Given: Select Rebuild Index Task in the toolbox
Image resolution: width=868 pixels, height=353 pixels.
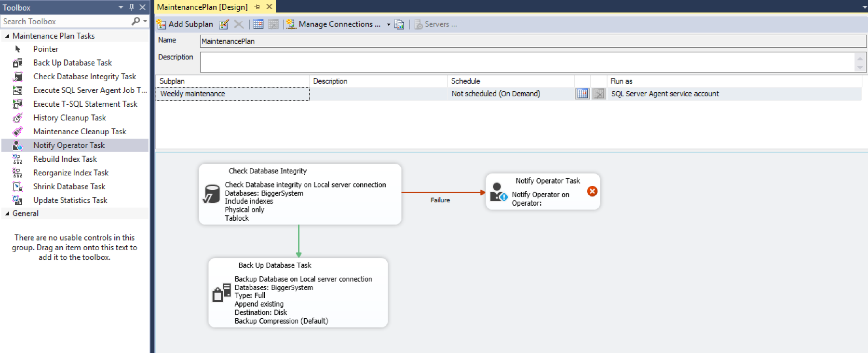Looking at the screenshot, I should click(x=65, y=159).
